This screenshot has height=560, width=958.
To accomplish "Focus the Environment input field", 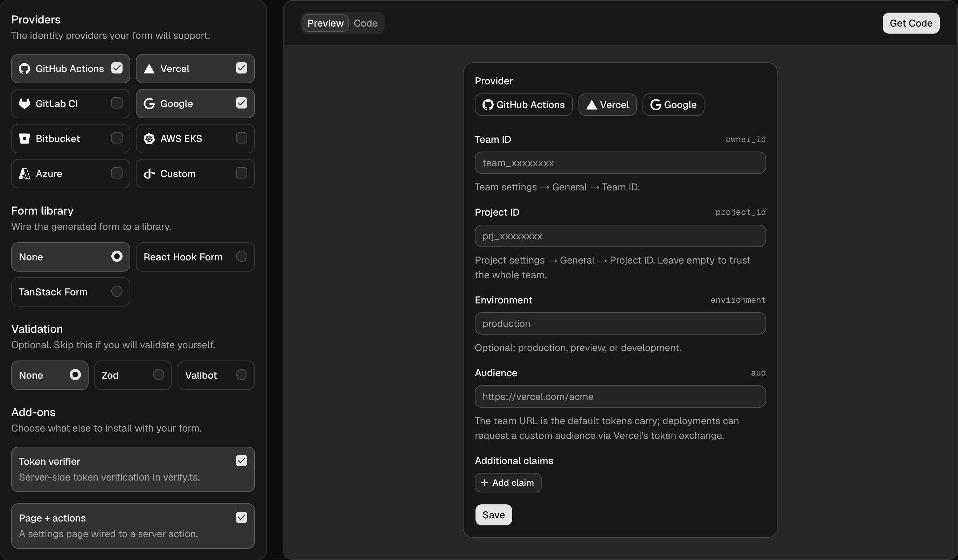I will pos(620,324).
